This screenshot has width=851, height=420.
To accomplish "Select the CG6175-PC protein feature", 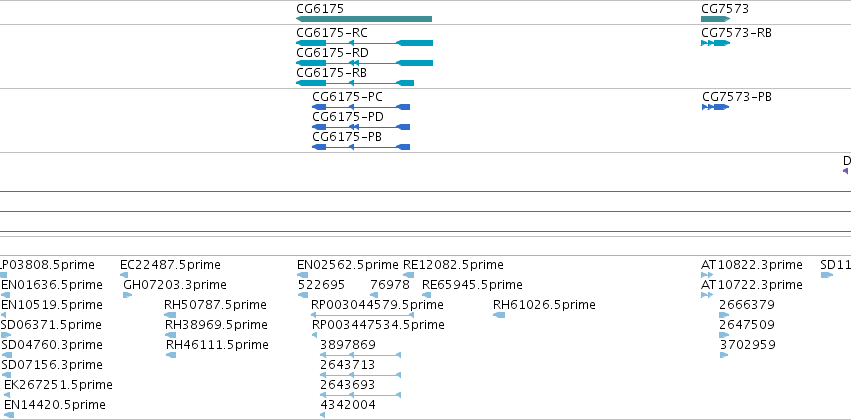I will [361, 107].
